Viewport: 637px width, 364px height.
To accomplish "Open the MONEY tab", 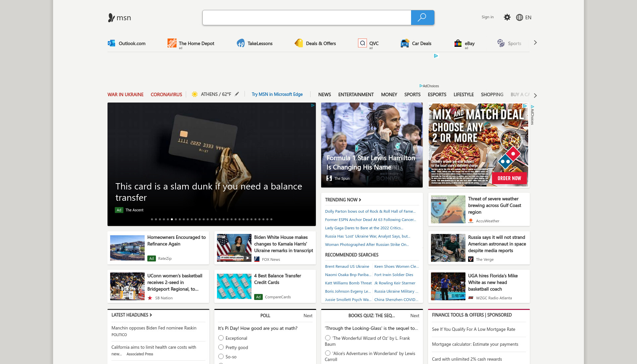I will (389, 95).
